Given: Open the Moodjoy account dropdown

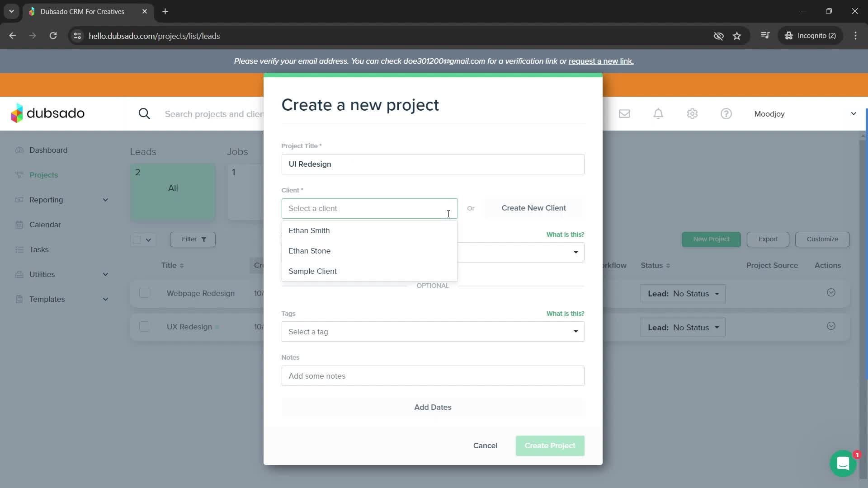Looking at the screenshot, I should click(x=805, y=114).
